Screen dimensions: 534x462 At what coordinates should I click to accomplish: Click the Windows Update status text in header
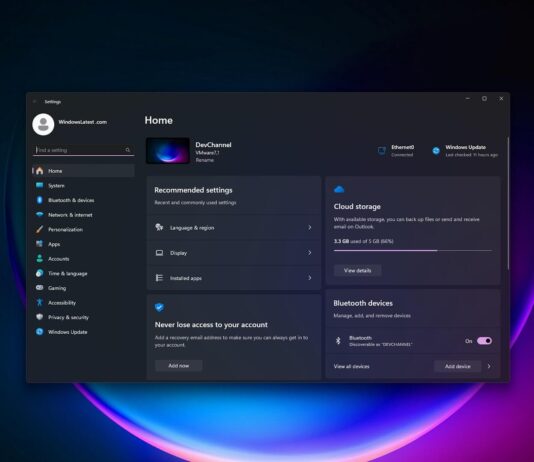(472, 150)
